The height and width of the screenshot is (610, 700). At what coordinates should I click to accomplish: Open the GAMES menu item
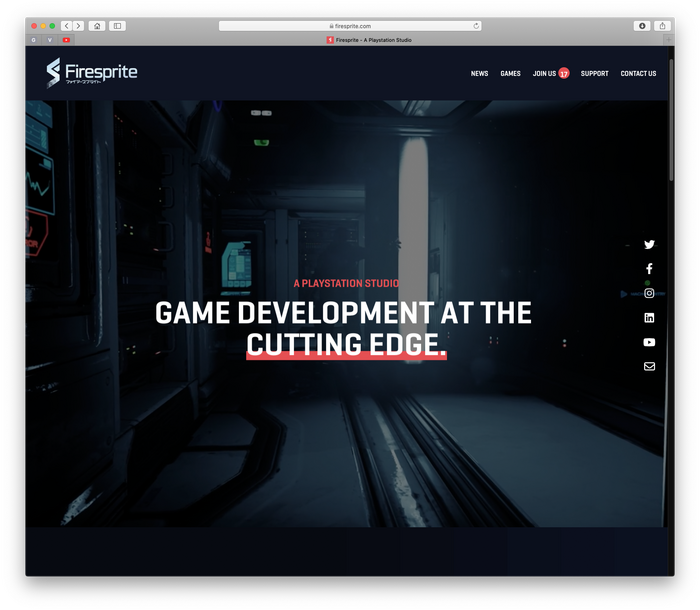tap(510, 73)
